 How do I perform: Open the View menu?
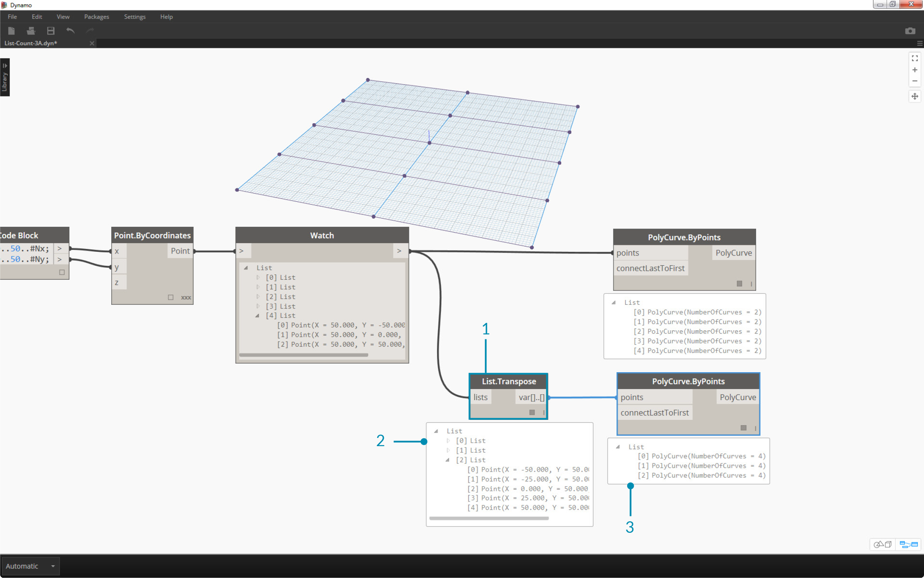tap(63, 16)
